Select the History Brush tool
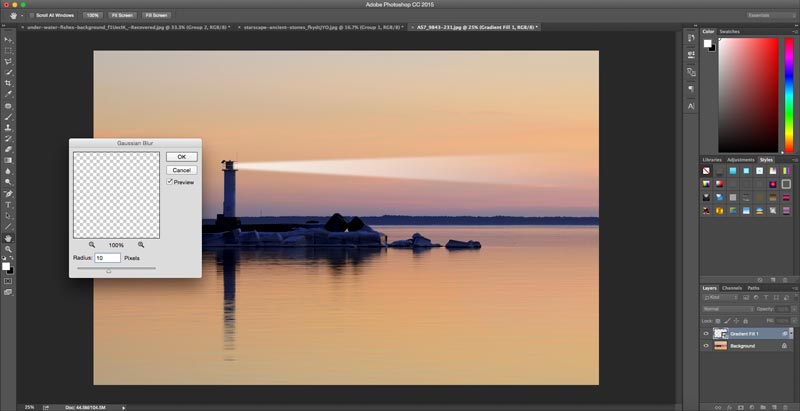 coord(8,139)
